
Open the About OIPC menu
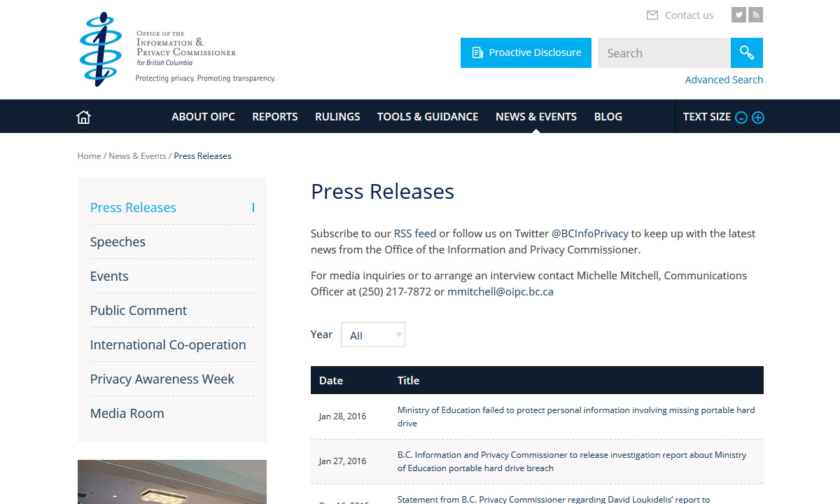[203, 117]
